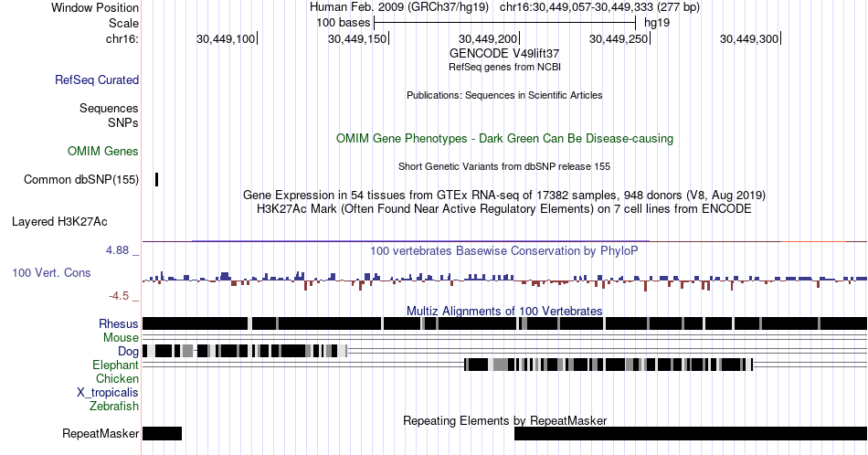Click the RepeatMasker track label
The width and height of the screenshot is (868, 455).
tap(101, 433)
